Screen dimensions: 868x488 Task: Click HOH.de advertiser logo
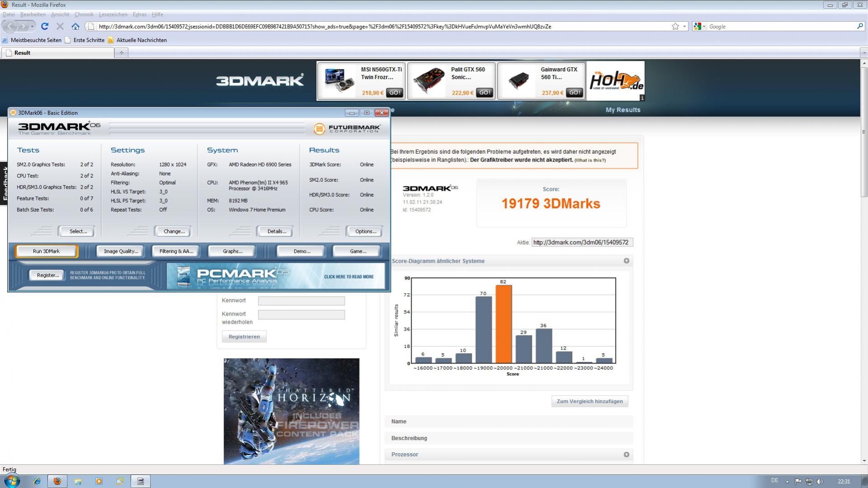[616, 81]
